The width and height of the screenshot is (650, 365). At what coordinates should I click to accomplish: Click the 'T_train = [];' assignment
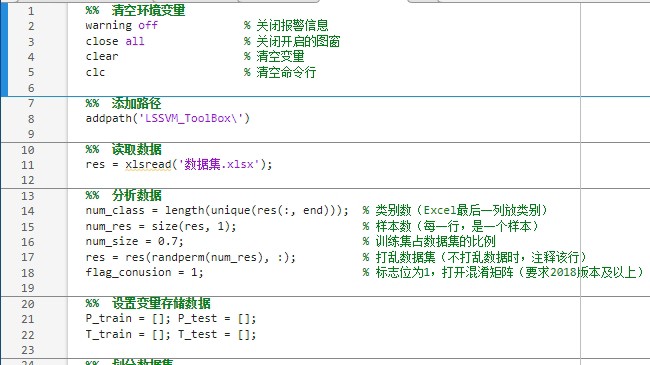tap(128, 334)
